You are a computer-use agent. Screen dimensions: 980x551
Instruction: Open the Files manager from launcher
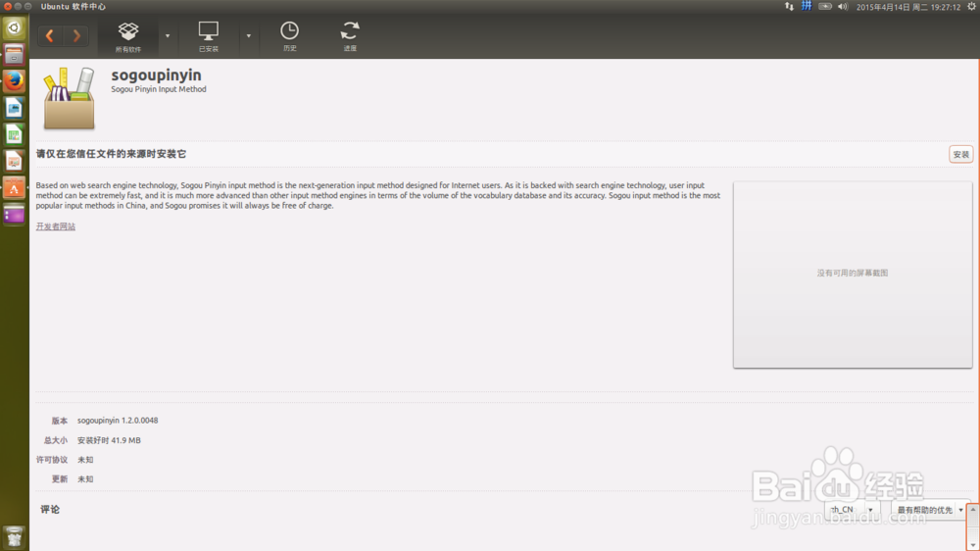pos(14,54)
